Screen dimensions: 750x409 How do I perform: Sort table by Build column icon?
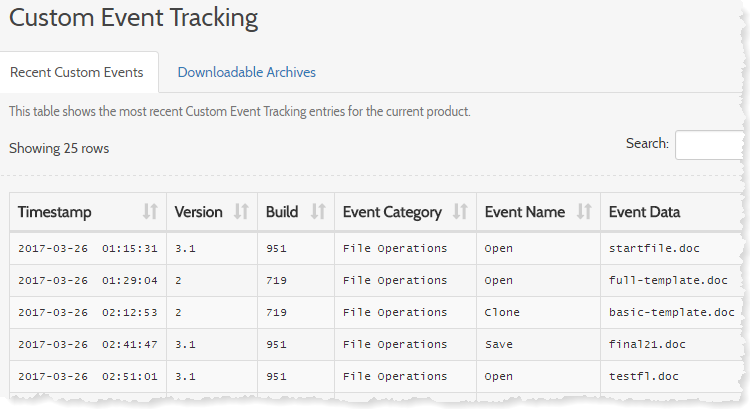coord(318,211)
